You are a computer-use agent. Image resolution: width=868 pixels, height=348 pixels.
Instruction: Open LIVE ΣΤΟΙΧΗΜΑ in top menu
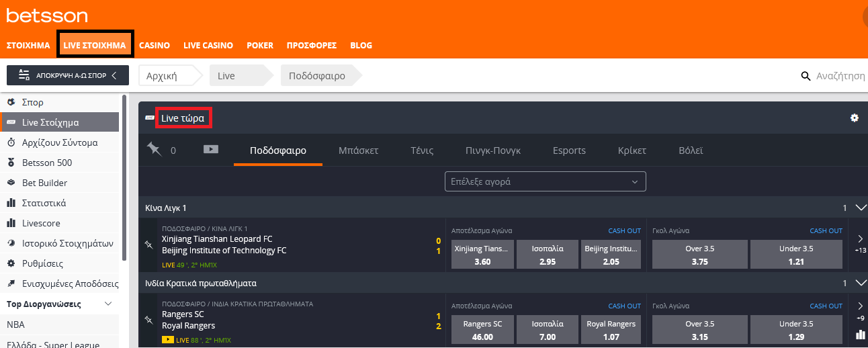pyautogui.click(x=95, y=46)
